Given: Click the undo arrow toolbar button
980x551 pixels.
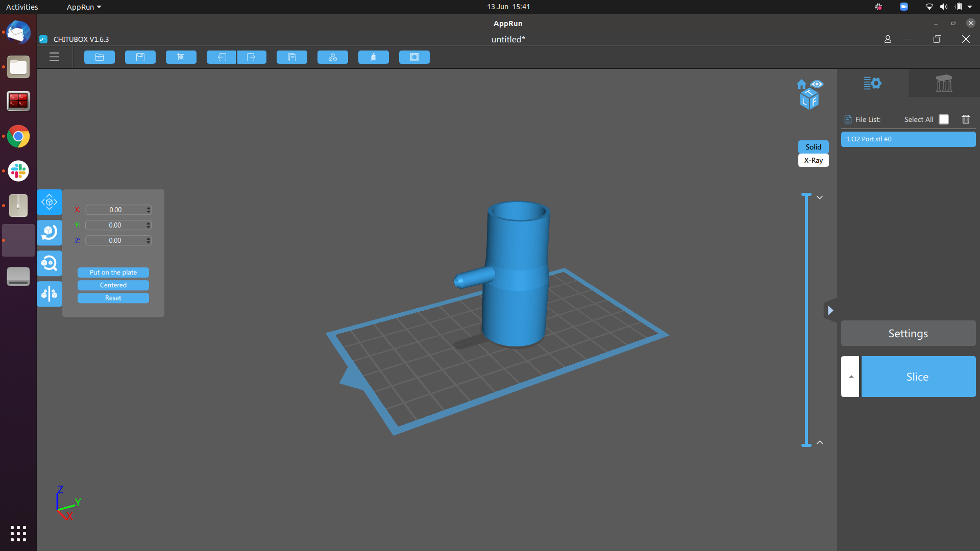Looking at the screenshot, I should tap(222, 57).
